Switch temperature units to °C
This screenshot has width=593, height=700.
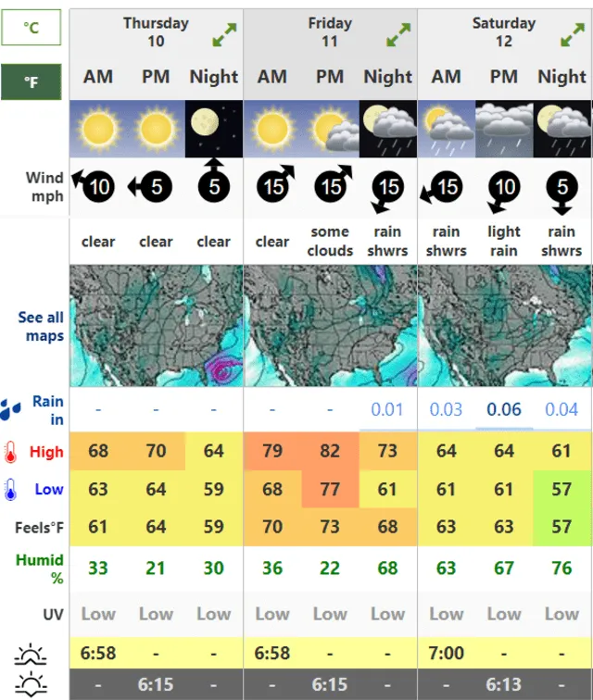point(32,29)
